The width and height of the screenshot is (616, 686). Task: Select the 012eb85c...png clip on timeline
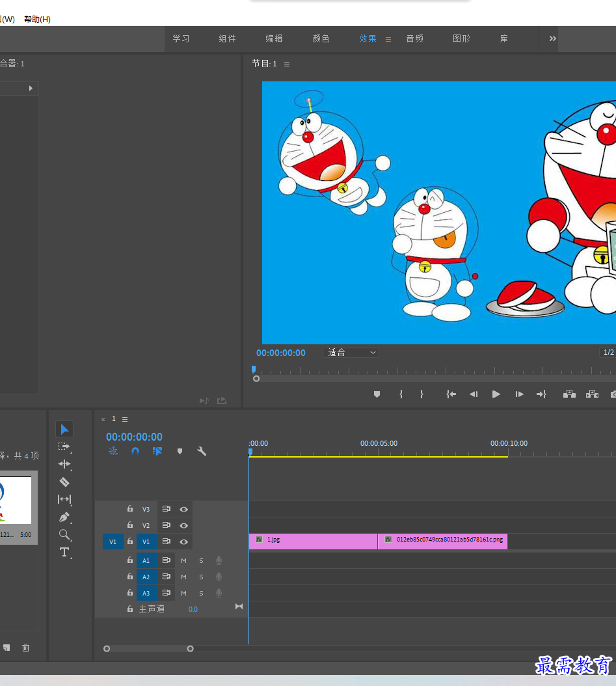tap(443, 542)
